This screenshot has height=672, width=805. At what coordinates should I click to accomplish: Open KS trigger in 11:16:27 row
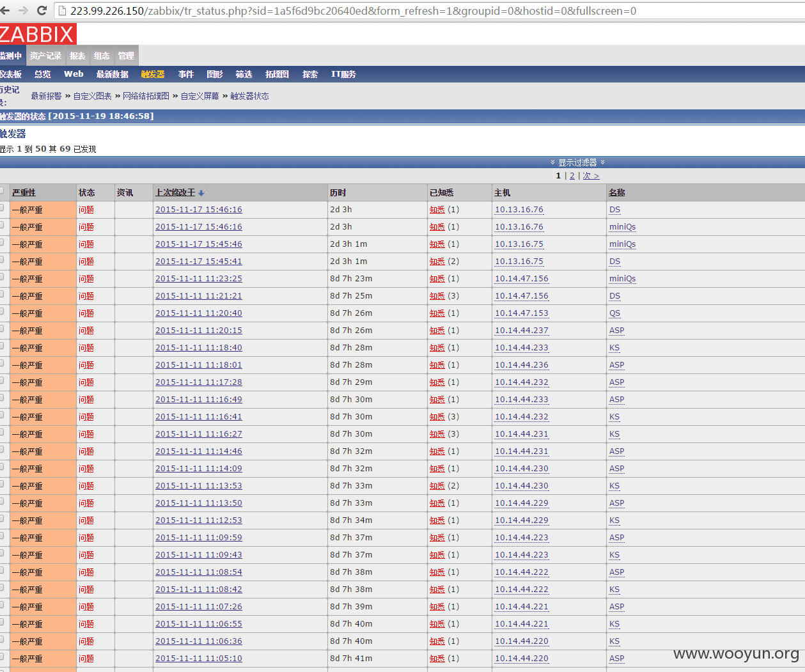tap(614, 434)
